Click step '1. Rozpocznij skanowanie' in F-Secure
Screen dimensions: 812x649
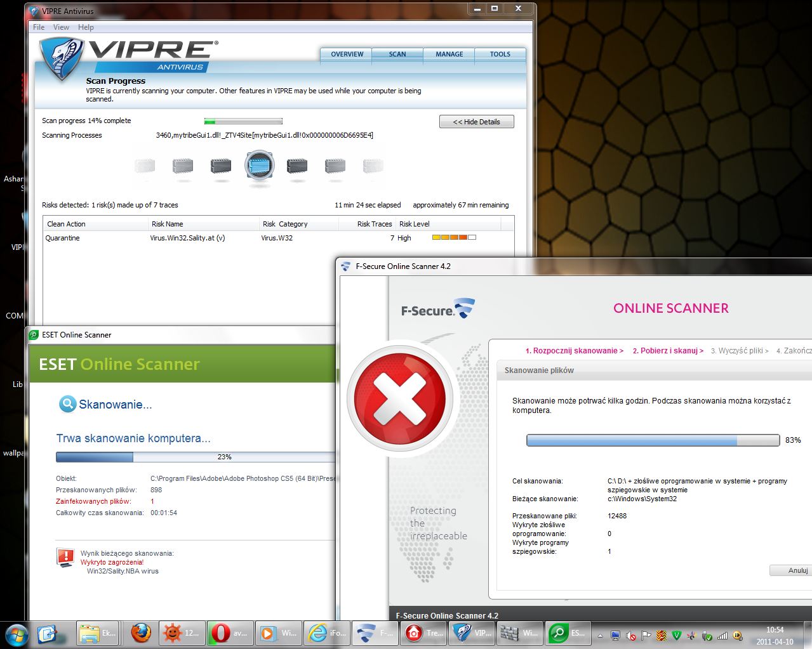[574, 351]
